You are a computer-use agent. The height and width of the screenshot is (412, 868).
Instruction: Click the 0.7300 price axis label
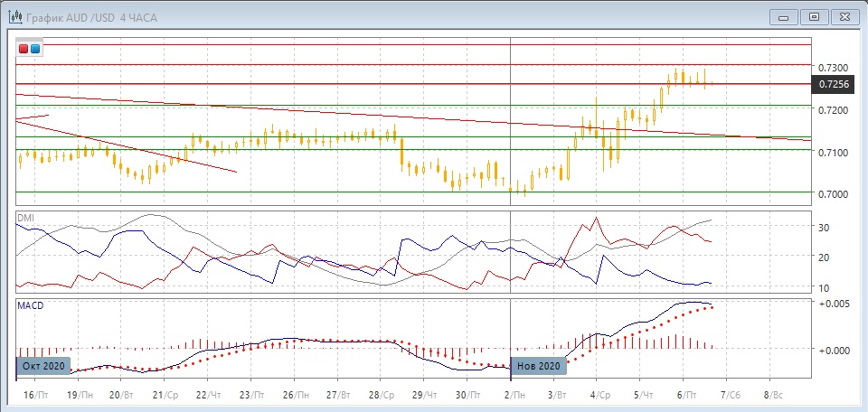click(832, 68)
